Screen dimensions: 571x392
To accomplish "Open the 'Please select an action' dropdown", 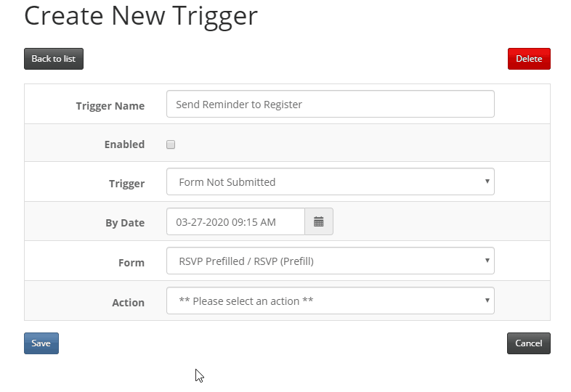I will tap(331, 301).
